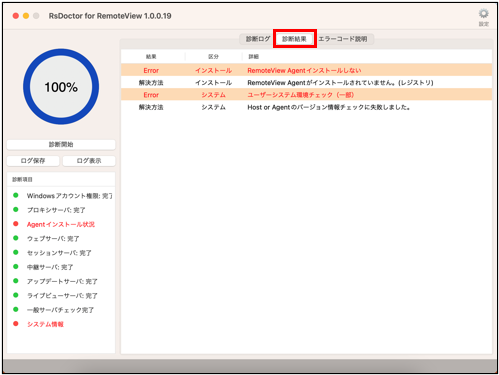Screen dimensions: 499x375
Task: Click green dot beside ライブビューサーバ
Action: tap(16, 295)
